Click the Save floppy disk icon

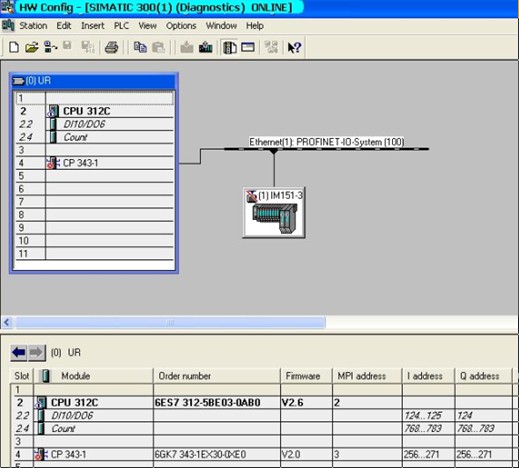pos(67,46)
